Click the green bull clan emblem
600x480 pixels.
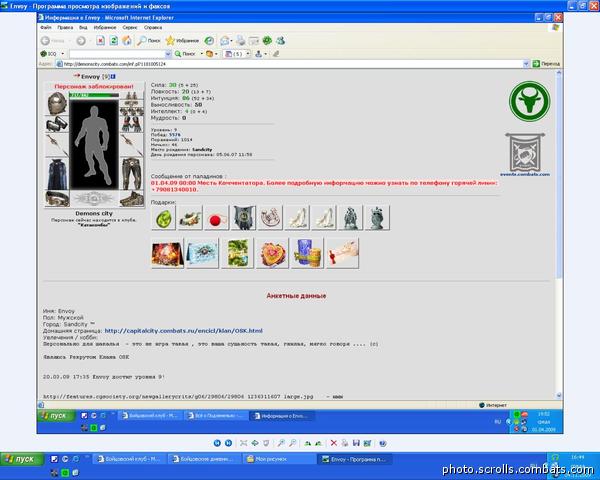click(530, 101)
